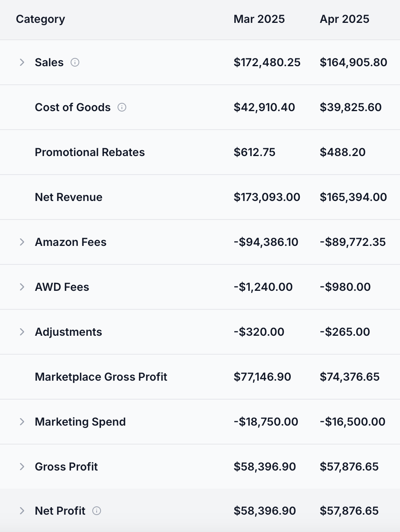Expand the Sales row

pos(22,62)
